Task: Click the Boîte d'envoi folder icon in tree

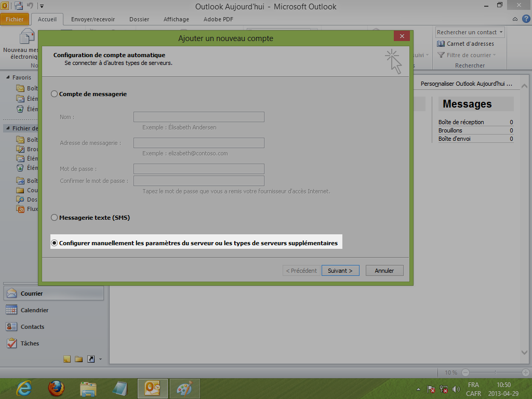Action: 20,180
